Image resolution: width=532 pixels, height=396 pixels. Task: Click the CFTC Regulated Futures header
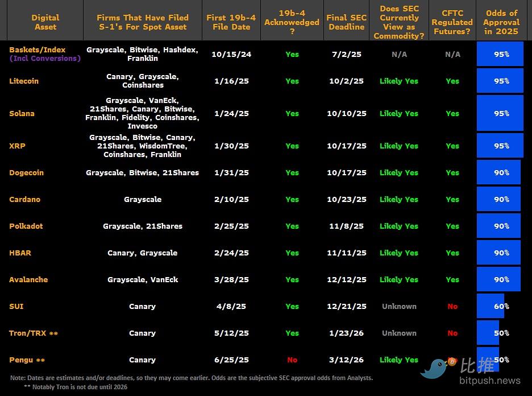(x=452, y=22)
